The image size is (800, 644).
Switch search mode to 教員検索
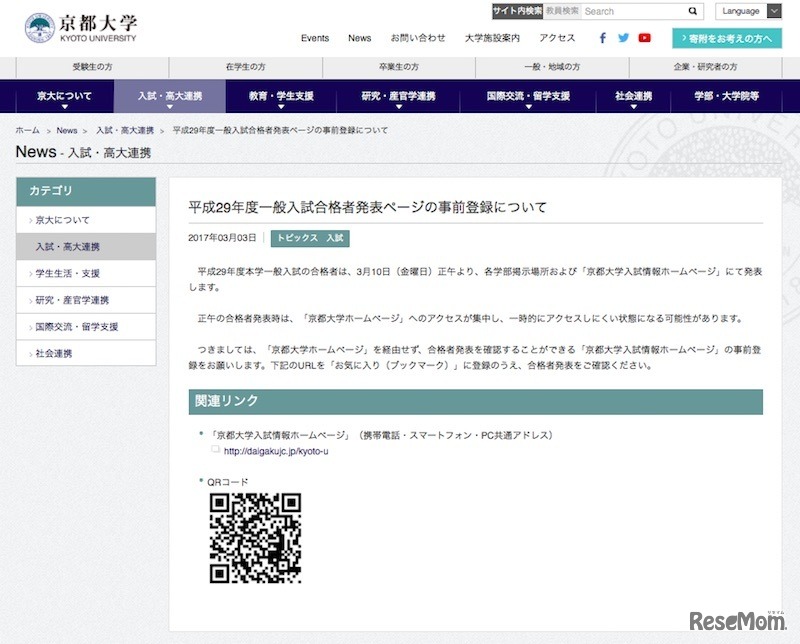tap(564, 11)
